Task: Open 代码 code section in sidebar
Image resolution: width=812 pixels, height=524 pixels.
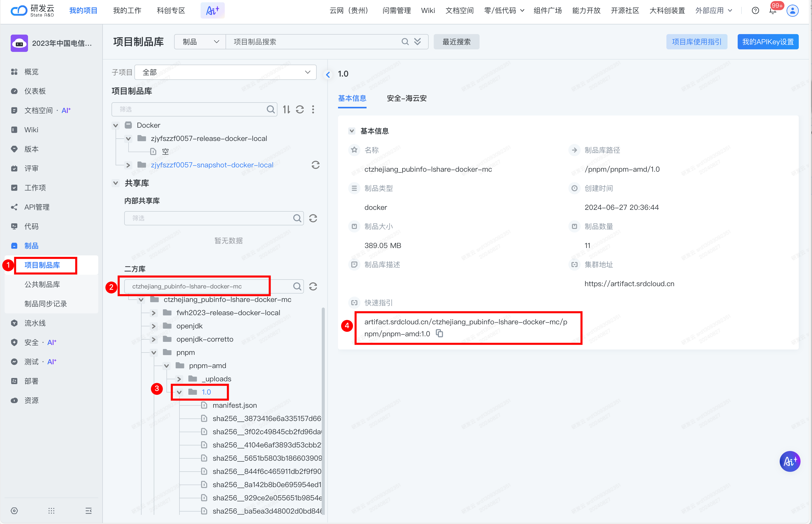Action: (x=31, y=226)
